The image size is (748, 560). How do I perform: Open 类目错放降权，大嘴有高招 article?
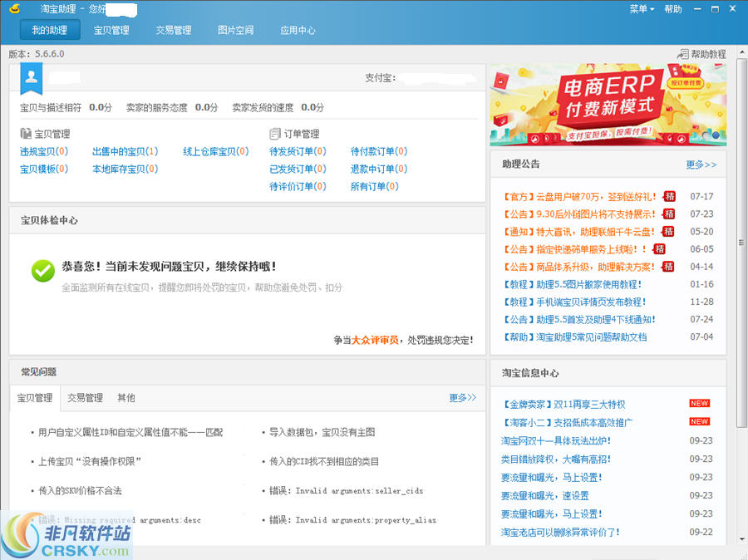coord(556,459)
